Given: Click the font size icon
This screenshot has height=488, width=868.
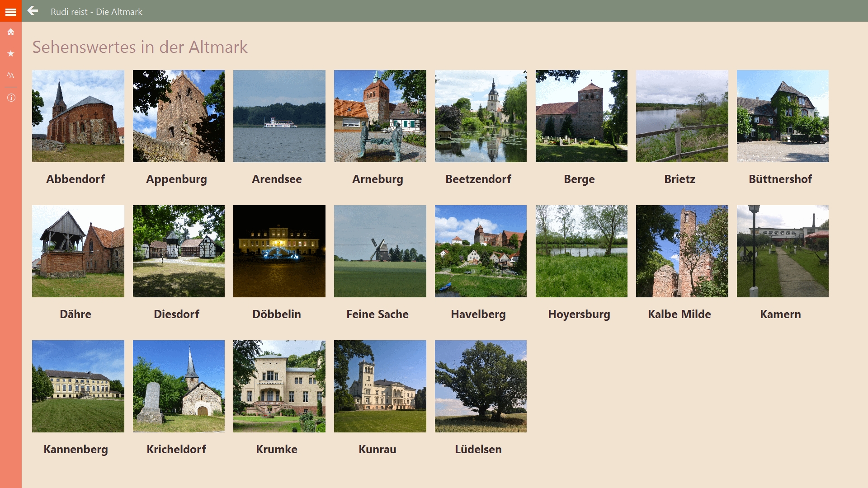Looking at the screenshot, I should pos(11,75).
